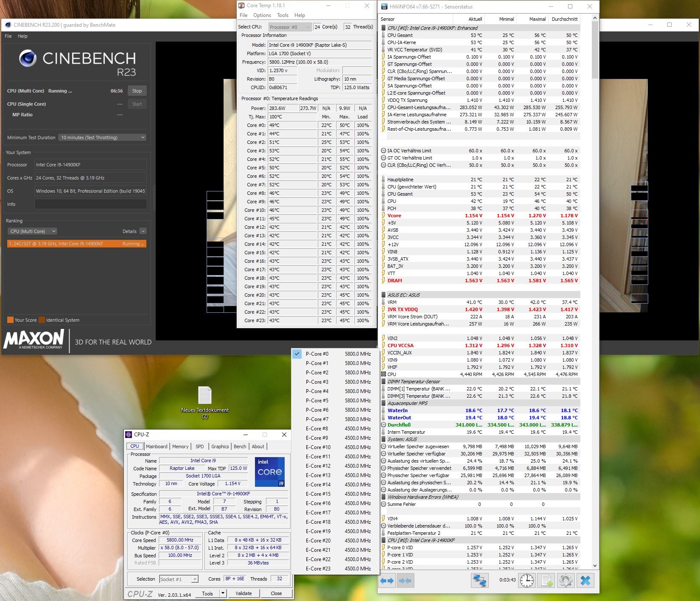Select the CPU-Gesamt-Leistungsaufnahme row in HWiNFO
Image resolution: width=700 pixels, height=601 pixels.
pyautogui.click(x=480, y=107)
